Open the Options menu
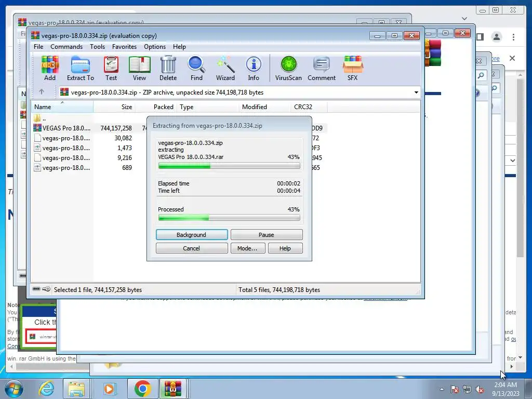Image resolution: width=532 pixels, height=399 pixels. (155, 46)
